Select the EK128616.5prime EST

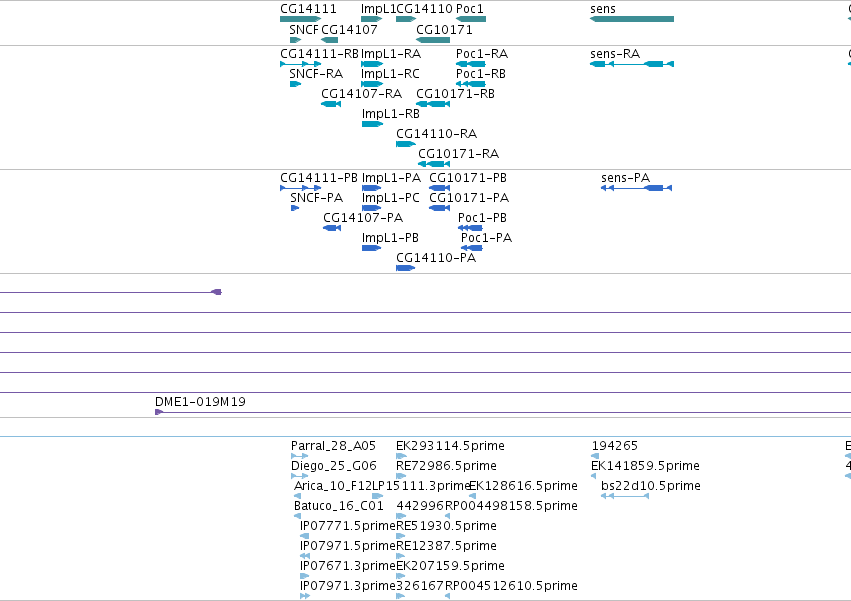pyautogui.click(x=473, y=496)
